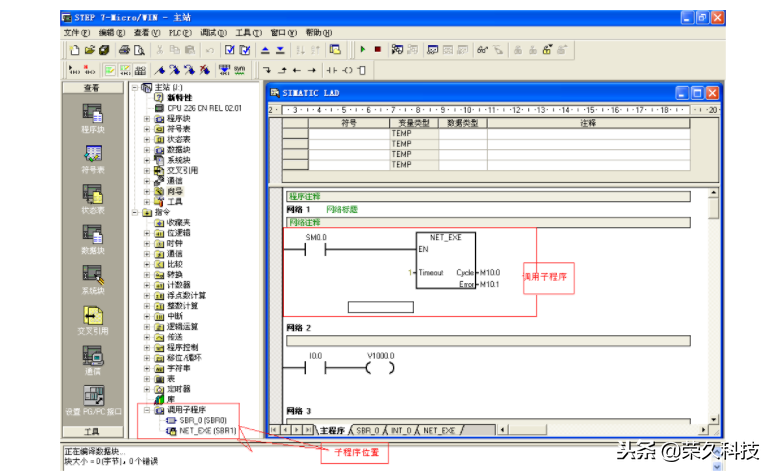This screenshot has width=773, height=474.
Task: Click the Upload from PLC icon
Action: [x=265, y=50]
